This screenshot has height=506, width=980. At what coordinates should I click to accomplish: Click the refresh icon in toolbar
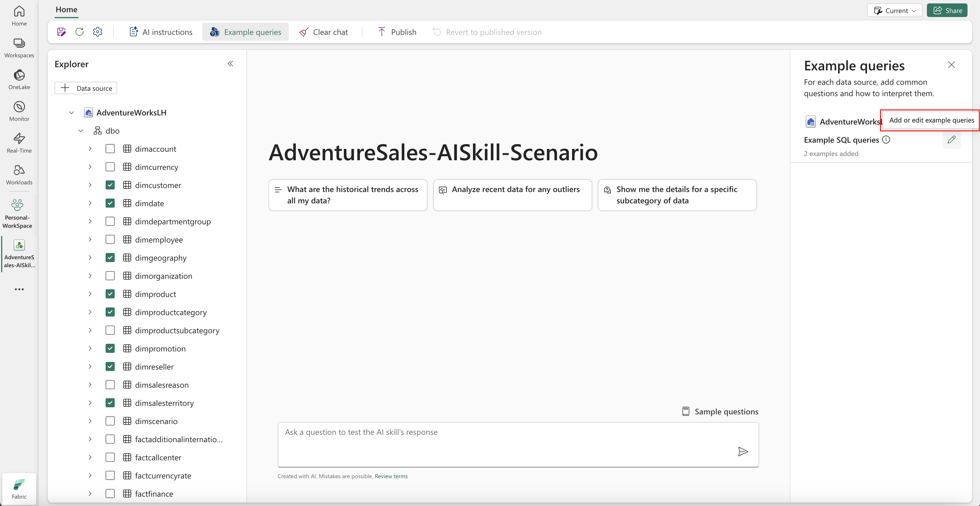coord(79,32)
